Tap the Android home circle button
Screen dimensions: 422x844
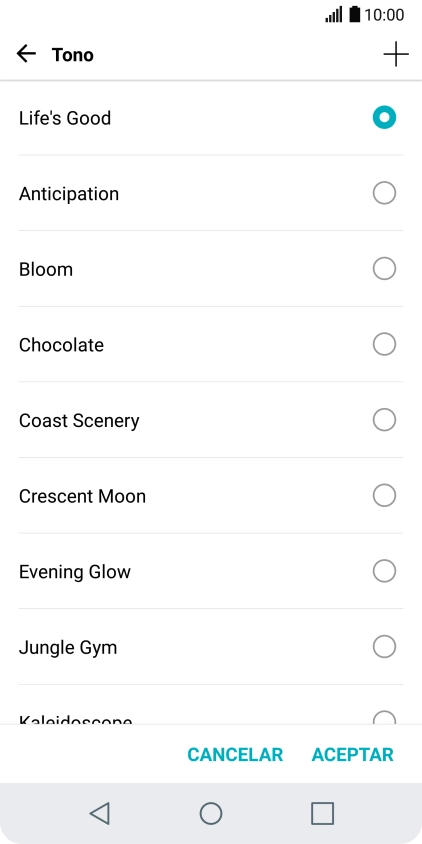pyautogui.click(x=211, y=813)
